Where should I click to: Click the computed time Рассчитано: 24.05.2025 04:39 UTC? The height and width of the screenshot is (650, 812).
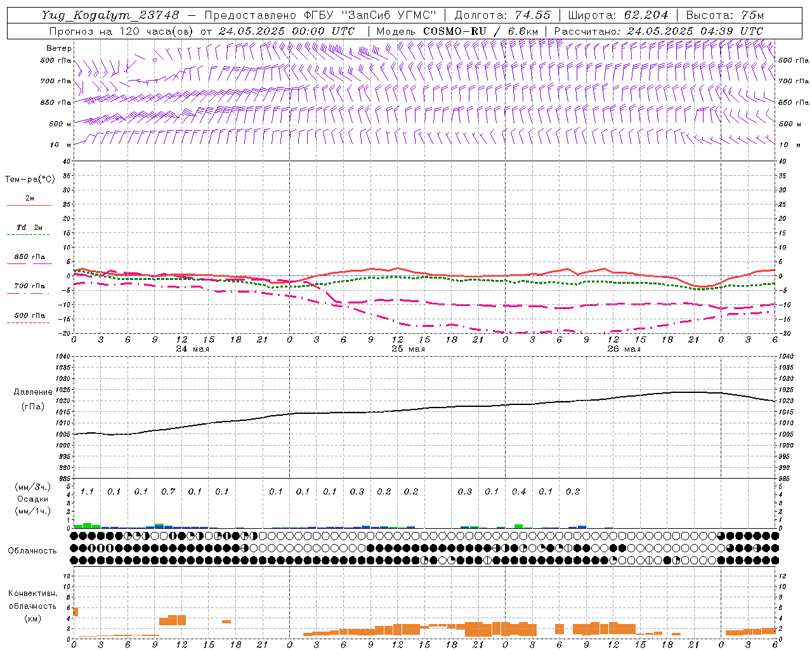(x=658, y=31)
